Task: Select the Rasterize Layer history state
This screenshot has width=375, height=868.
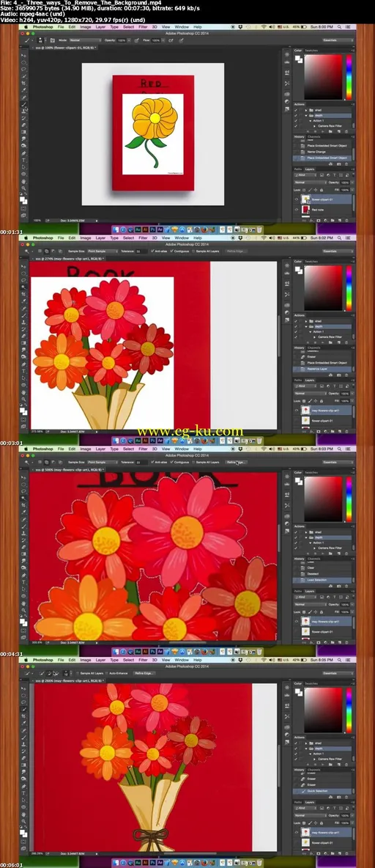Action: 322,369
